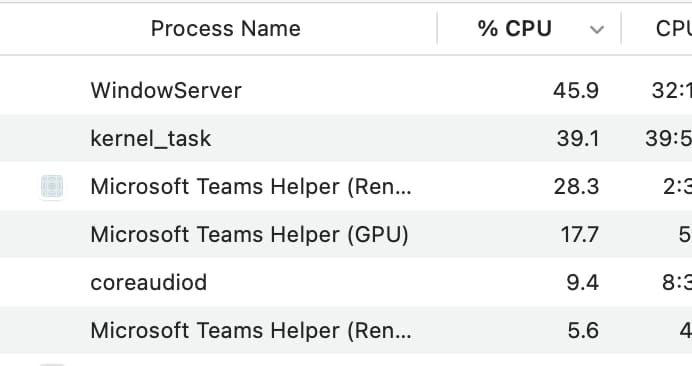The image size is (692, 366).
Task: Click the 17.7 CPU value for Teams GPU helper
Action: pos(579,234)
